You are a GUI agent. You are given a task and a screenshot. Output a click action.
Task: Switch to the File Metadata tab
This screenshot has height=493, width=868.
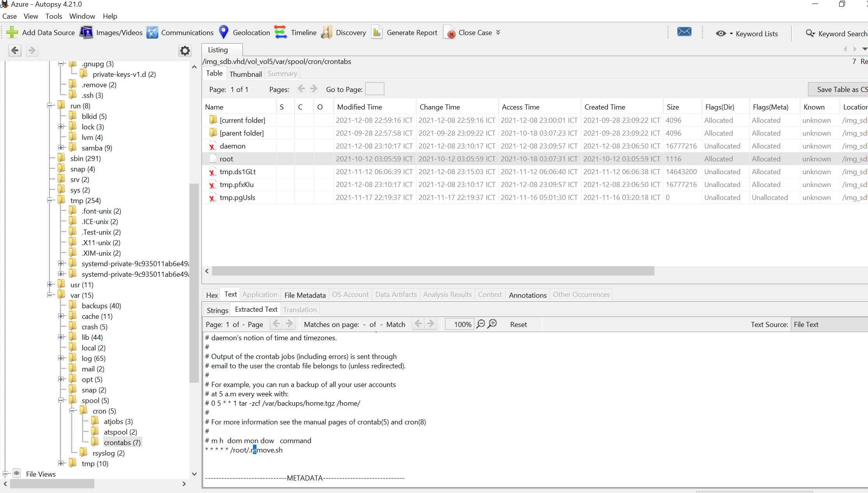pyautogui.click(x=305, y=295)
